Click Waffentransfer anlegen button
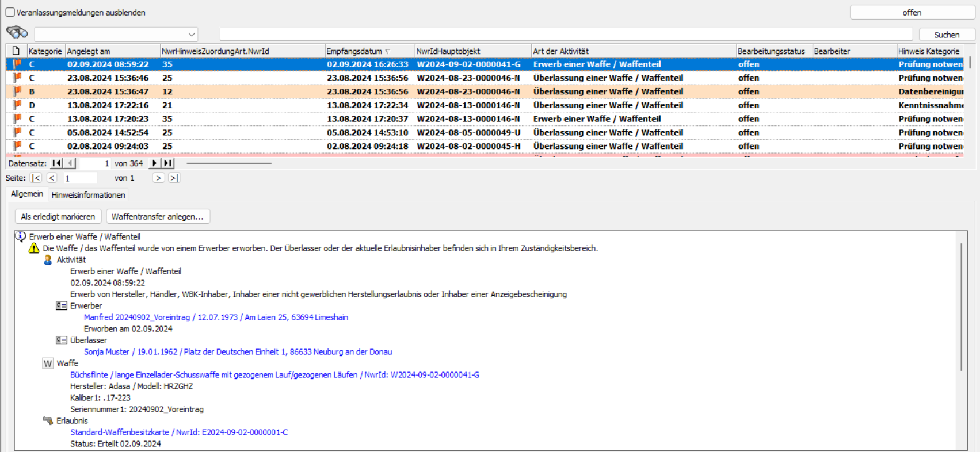 point(158,217)
